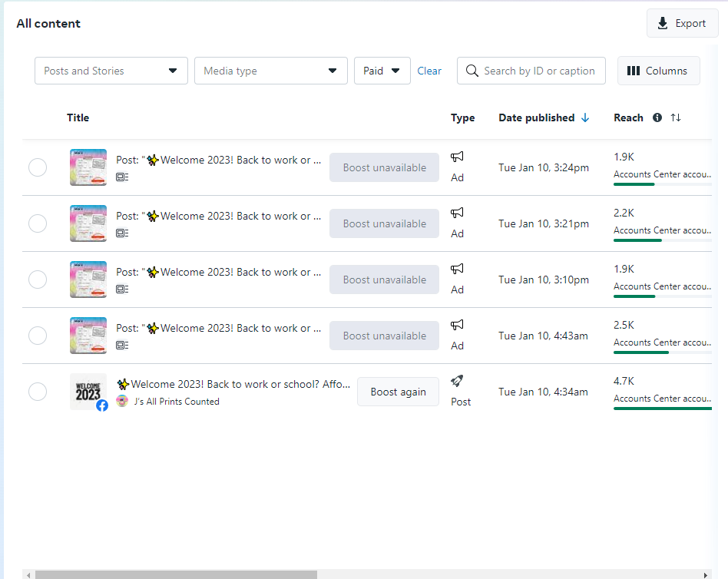
Task: Click the Date published column header
Action: 536,117
